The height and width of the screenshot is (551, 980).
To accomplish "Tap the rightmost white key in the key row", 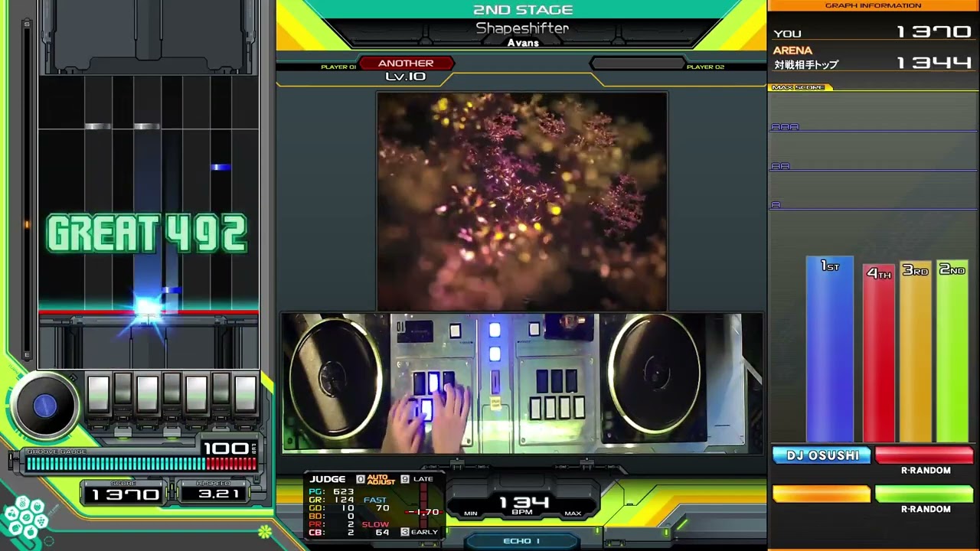I will (x=246, y=393).
